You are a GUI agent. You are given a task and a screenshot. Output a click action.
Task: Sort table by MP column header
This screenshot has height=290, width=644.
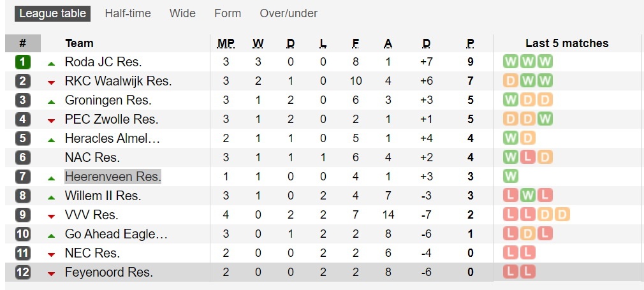(x=226, y=43)
